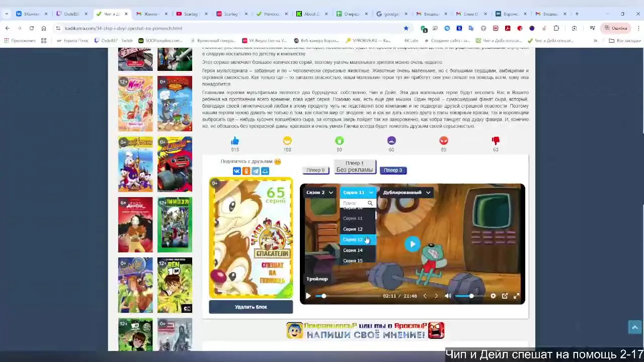Click the video progress bar in the player
This screenshot has height=362, width=644.
347,296
